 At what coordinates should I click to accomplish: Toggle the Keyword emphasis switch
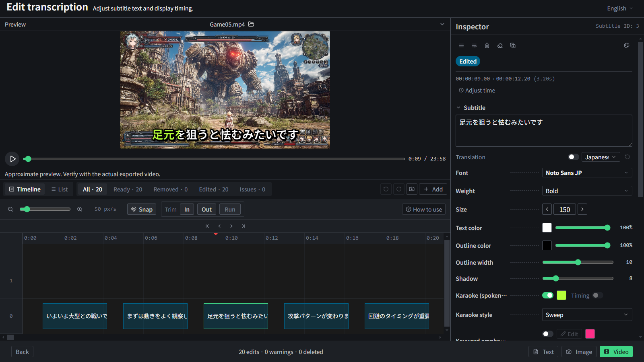click(x=548, y=334)
